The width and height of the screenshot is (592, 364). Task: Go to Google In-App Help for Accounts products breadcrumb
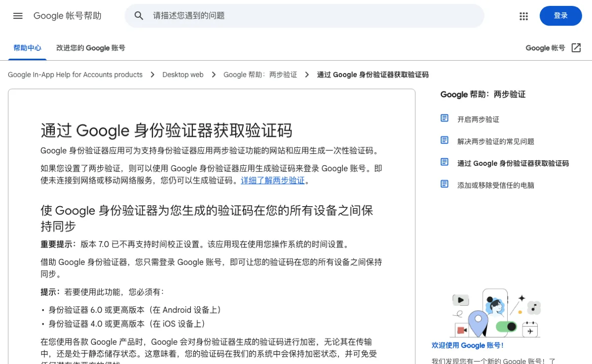click(75, 74)
